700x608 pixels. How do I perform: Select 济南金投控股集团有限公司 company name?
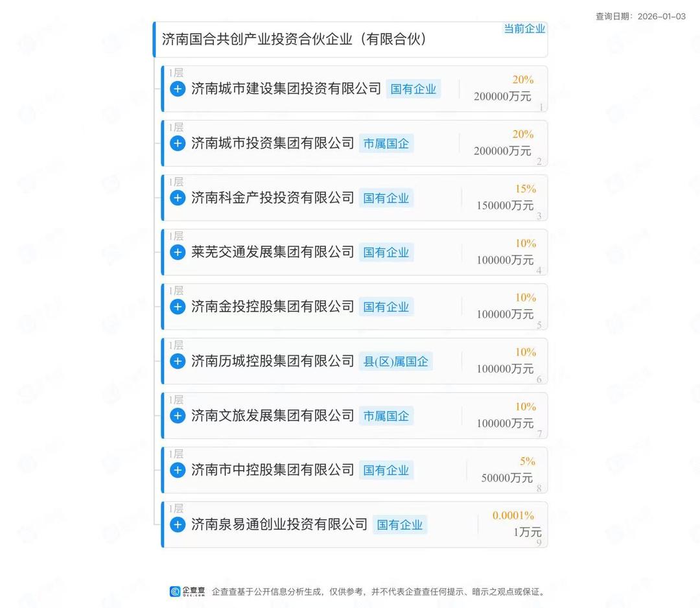pos(272,307)
